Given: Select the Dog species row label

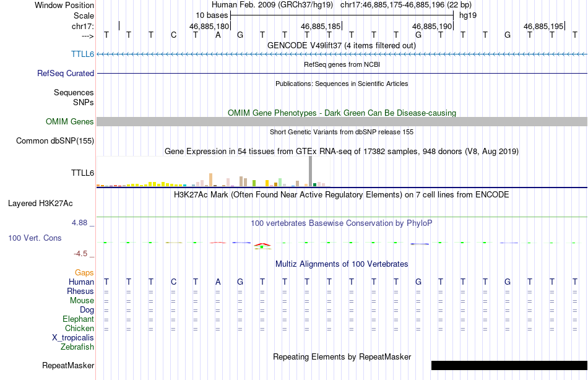Looking at the screenshot, I should 87,310.
